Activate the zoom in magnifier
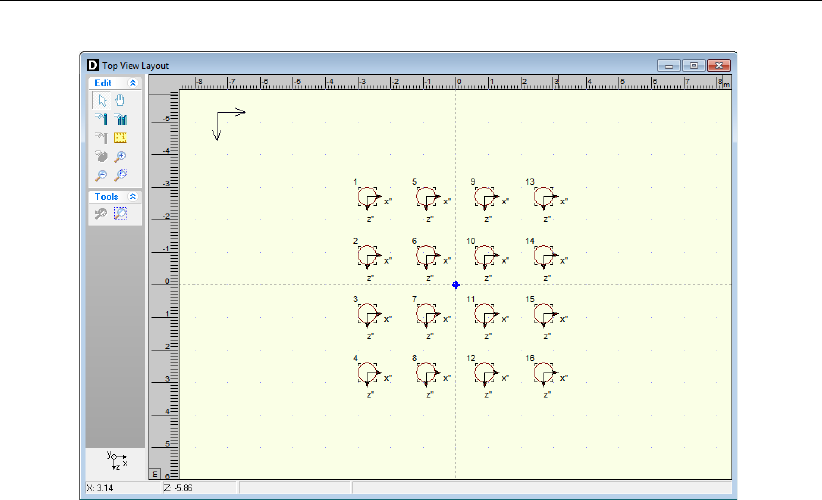This screenshot has height=500, width=822. [x=121, y=156]
